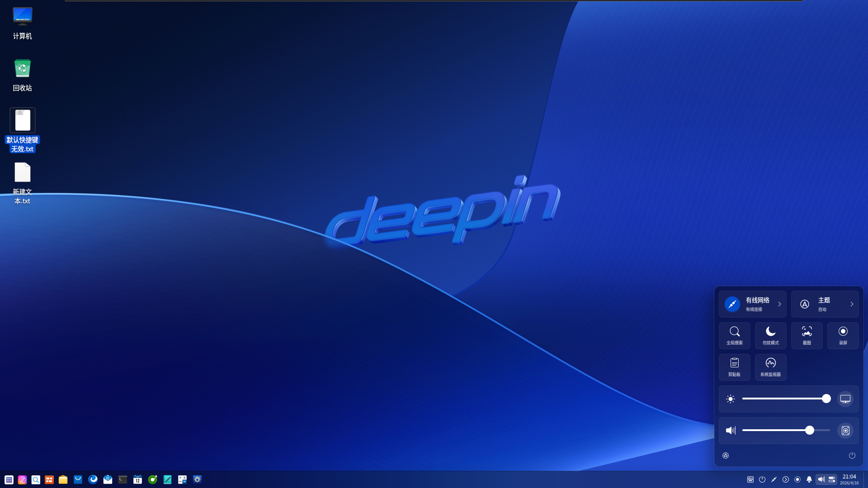Open the mail app in the dock
The image size is (868, 488).
[108, 479]
